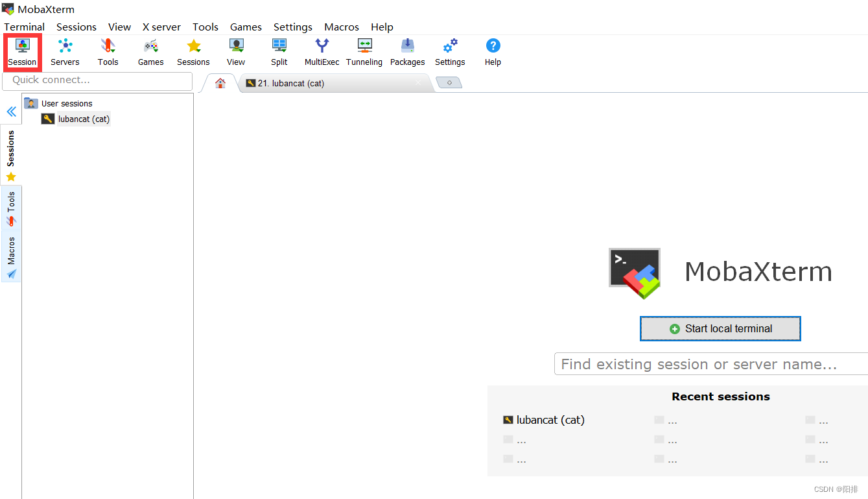Open the Macros menu
Viewport: 868px width, 499px height.
coord(342,27)
